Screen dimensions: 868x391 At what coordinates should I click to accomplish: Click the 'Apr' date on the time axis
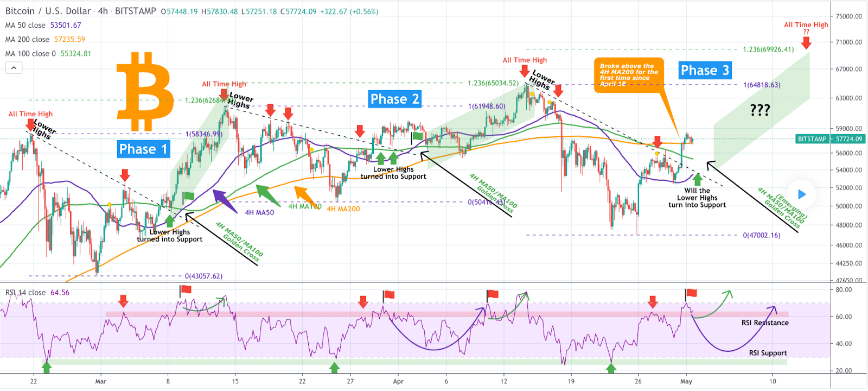398,381
